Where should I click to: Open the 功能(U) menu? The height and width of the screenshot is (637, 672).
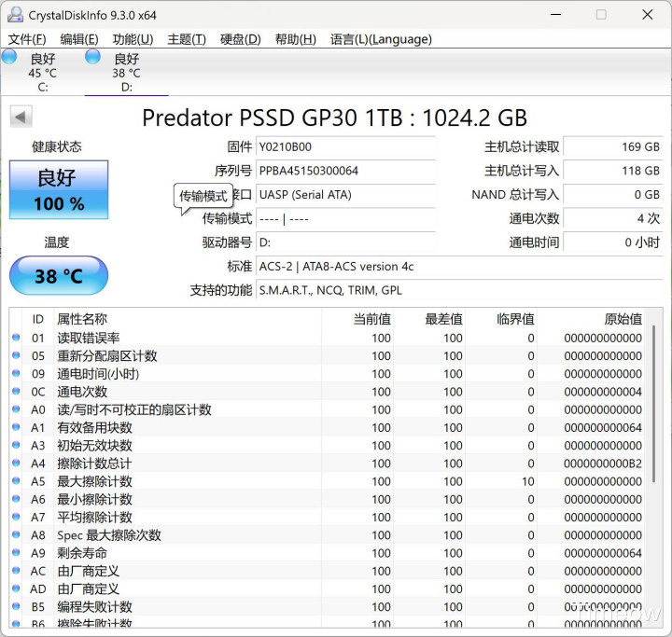(x=133, y=39)
